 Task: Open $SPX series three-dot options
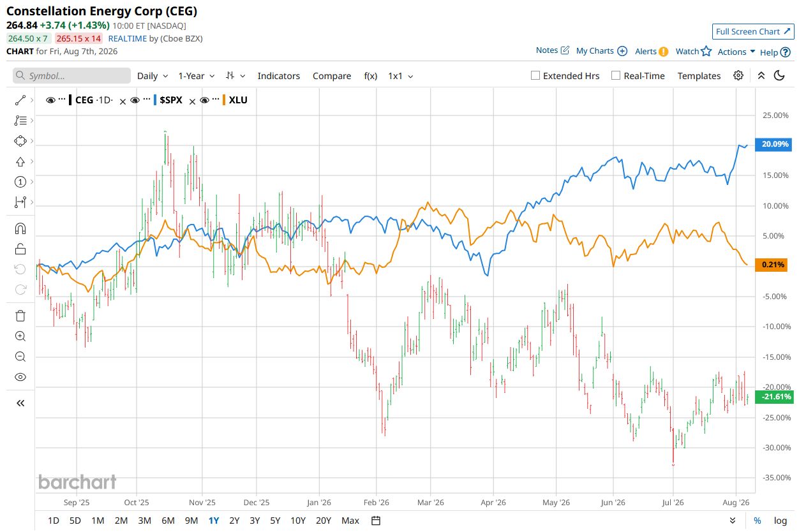[146, 100]
